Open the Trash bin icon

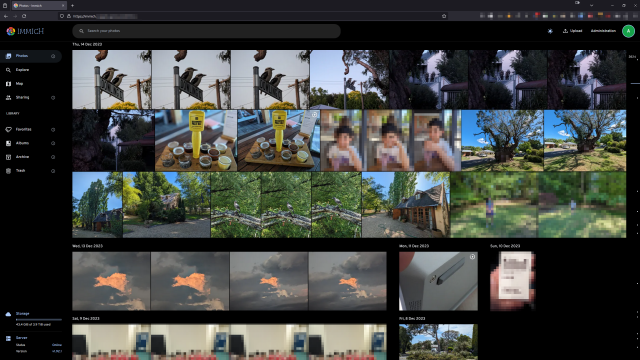pos(8,171)
